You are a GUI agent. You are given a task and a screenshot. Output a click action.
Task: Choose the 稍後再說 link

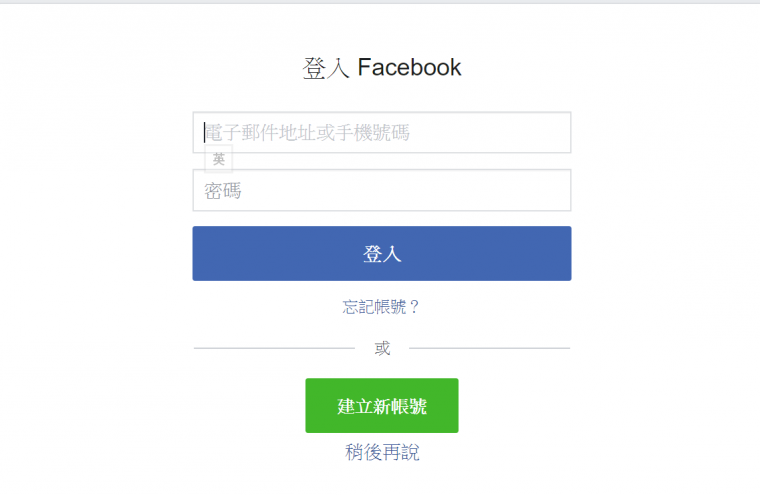click(x=382, y=452)
